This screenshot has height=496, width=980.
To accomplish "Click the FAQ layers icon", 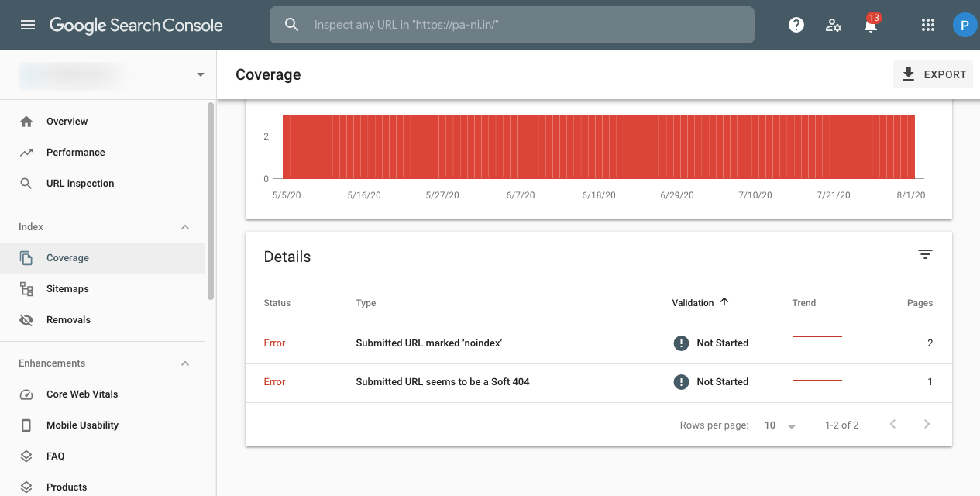I will tap(26, 456).
